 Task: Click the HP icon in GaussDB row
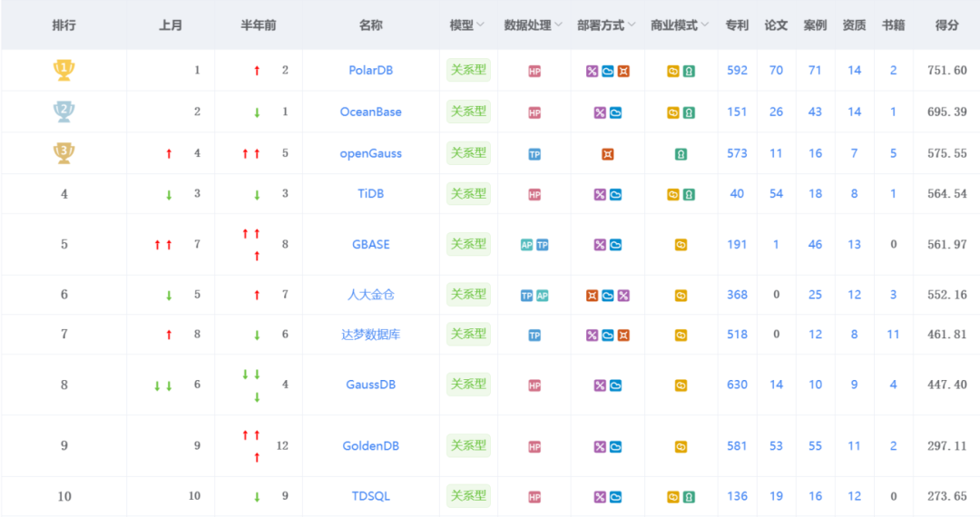[x=534, y=385]
